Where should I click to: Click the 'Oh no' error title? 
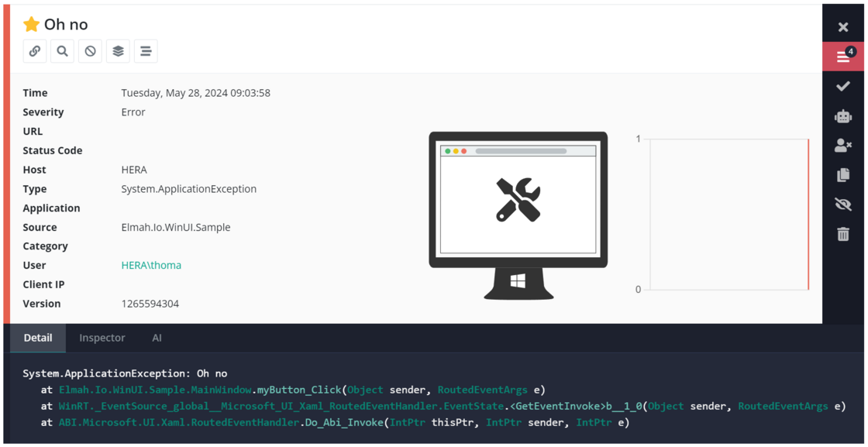pos(66,24)
